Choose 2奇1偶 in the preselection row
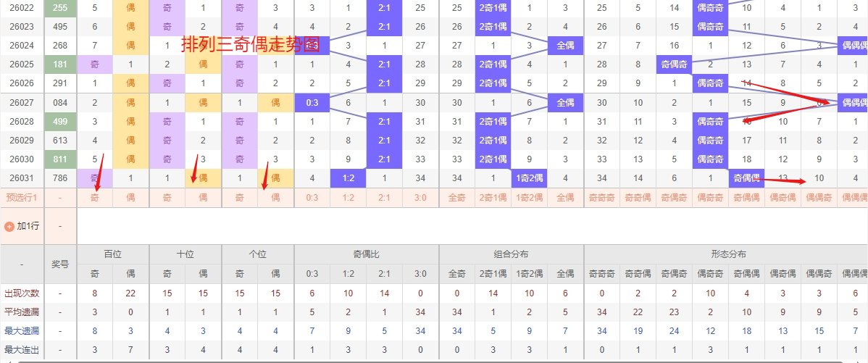The width and height of the screenshot is (868, 363). coord(493,197)
